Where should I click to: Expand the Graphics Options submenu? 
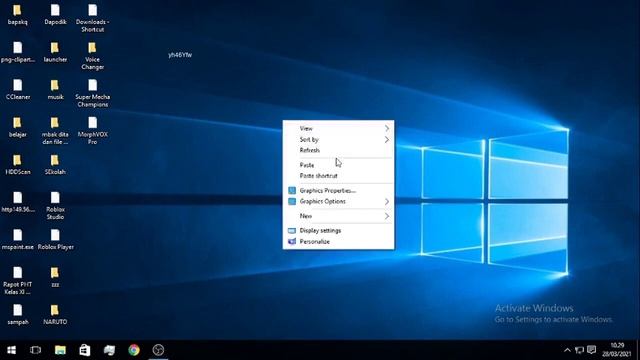[338, 202]
